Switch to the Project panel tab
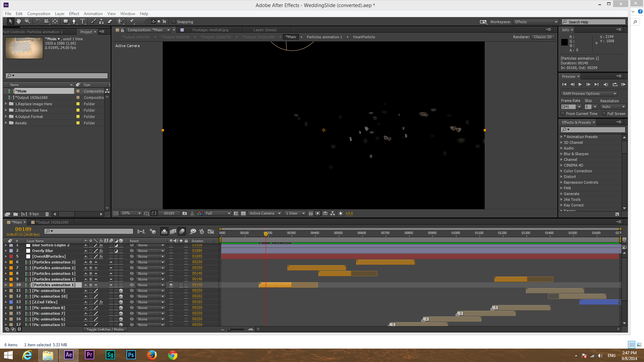644x362 pixels. 86,32
